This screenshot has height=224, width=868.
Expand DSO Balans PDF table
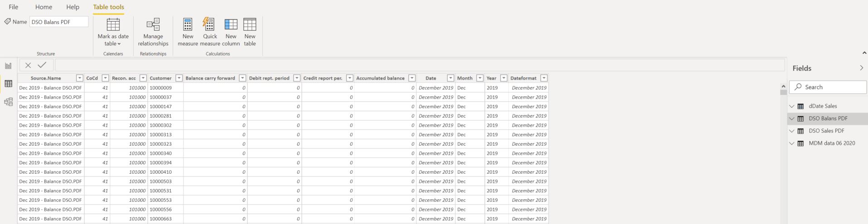coord(792,119)
